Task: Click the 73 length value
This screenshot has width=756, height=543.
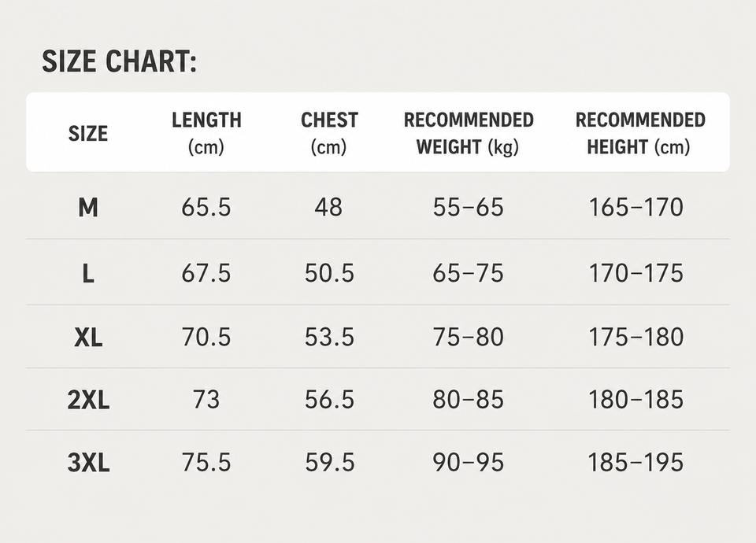Action: (x=206, y=400)
